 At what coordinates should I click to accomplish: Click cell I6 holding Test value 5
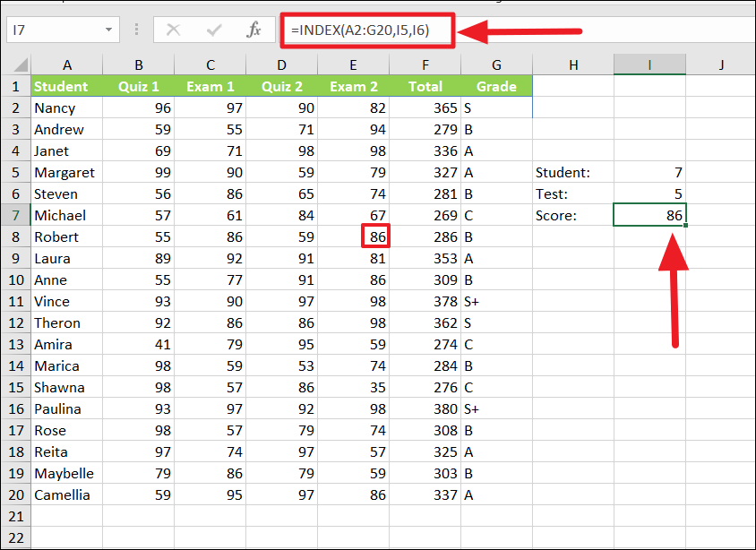(x=649, y=193)
